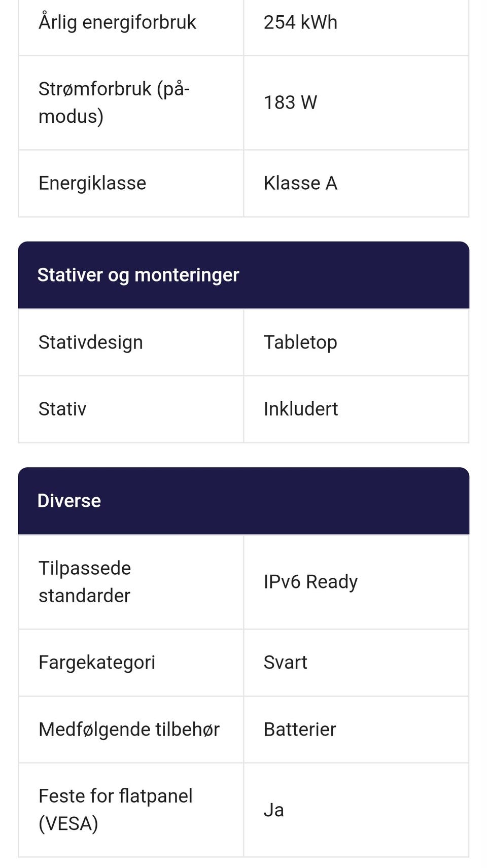Select the Tilpassede standarder label
Viewport: 487px width, 868px height.
pos(85,582)
